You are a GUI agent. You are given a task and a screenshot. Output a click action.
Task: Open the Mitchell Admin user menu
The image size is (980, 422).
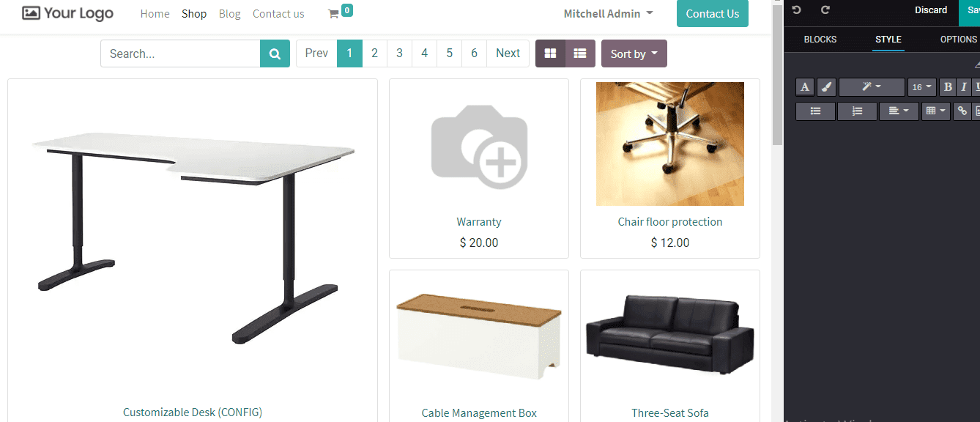(x=609, y=14)
